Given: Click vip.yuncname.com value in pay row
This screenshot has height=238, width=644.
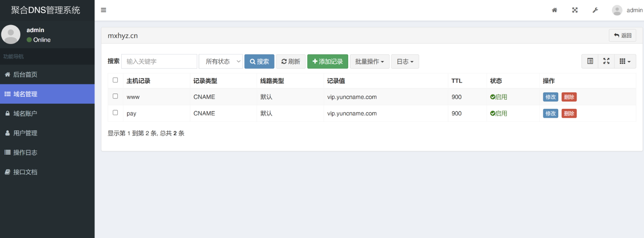Looking at the screenshot, I should 352,113.
